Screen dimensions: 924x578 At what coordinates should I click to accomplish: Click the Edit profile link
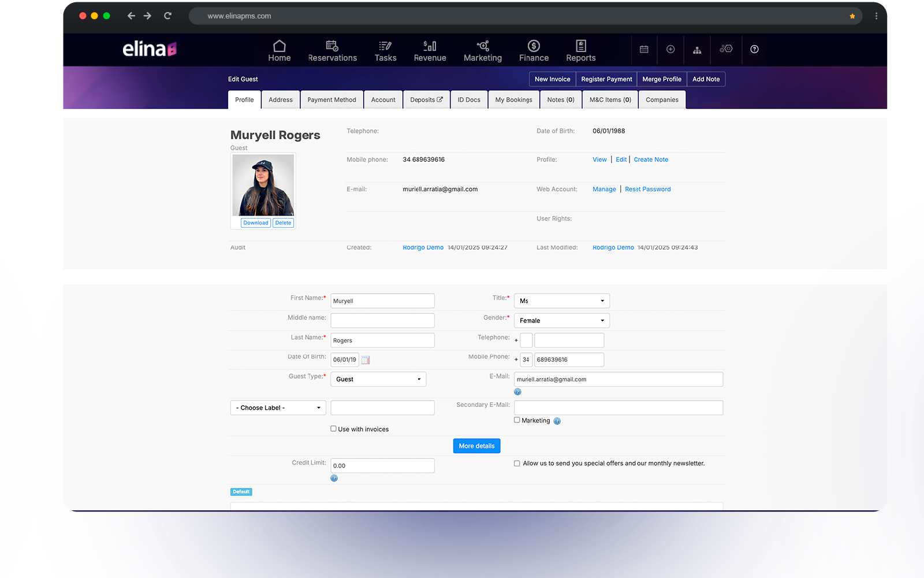tap(621, 160)
